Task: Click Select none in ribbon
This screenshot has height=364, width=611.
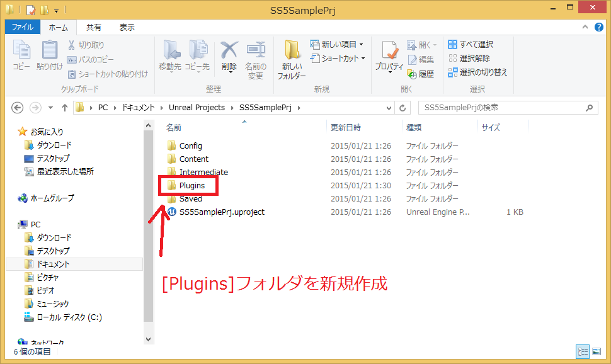Action: [x=469, y=59]
